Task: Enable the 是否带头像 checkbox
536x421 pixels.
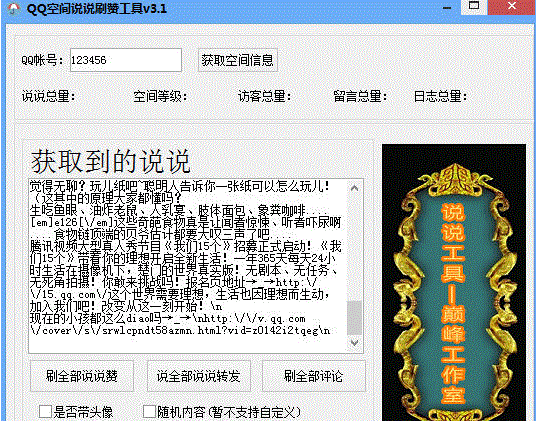Action: (45, 412)
